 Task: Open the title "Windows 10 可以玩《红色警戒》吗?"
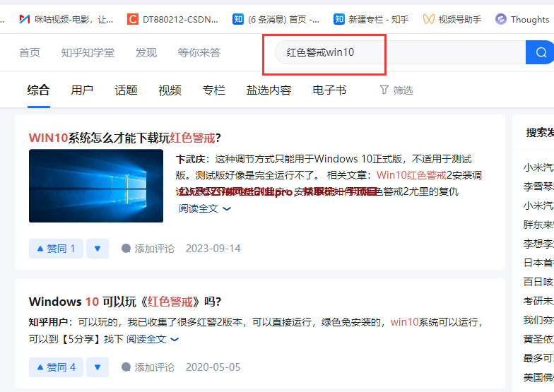125,302
